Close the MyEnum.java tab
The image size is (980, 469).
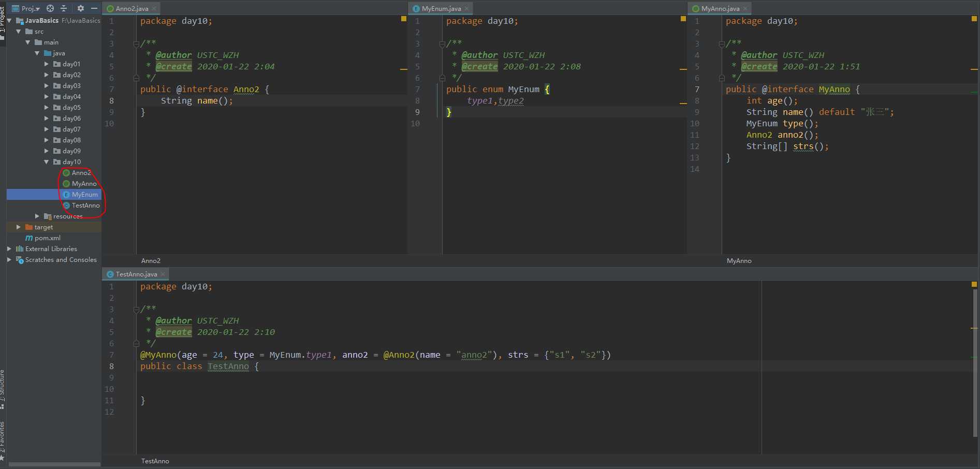click(466, 8)
